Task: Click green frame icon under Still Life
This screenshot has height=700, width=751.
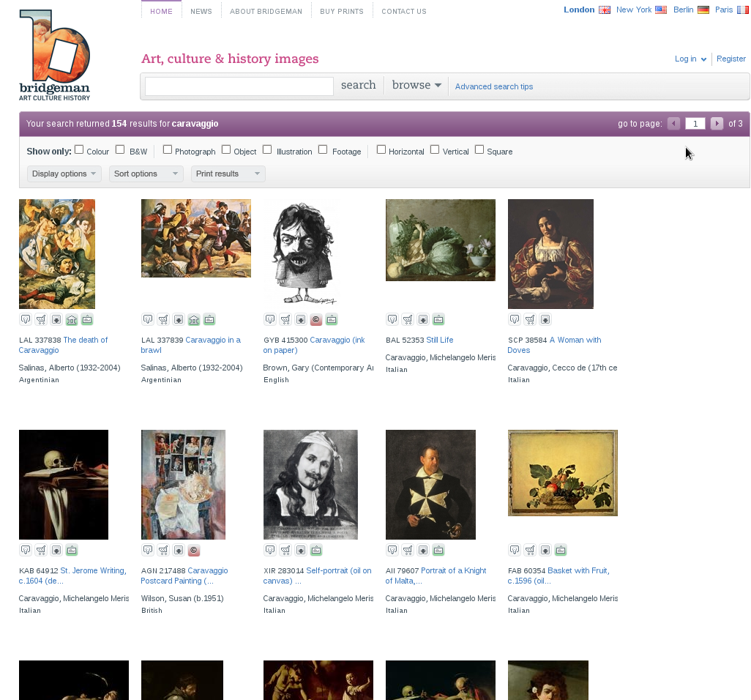Action: pos(438,319)
